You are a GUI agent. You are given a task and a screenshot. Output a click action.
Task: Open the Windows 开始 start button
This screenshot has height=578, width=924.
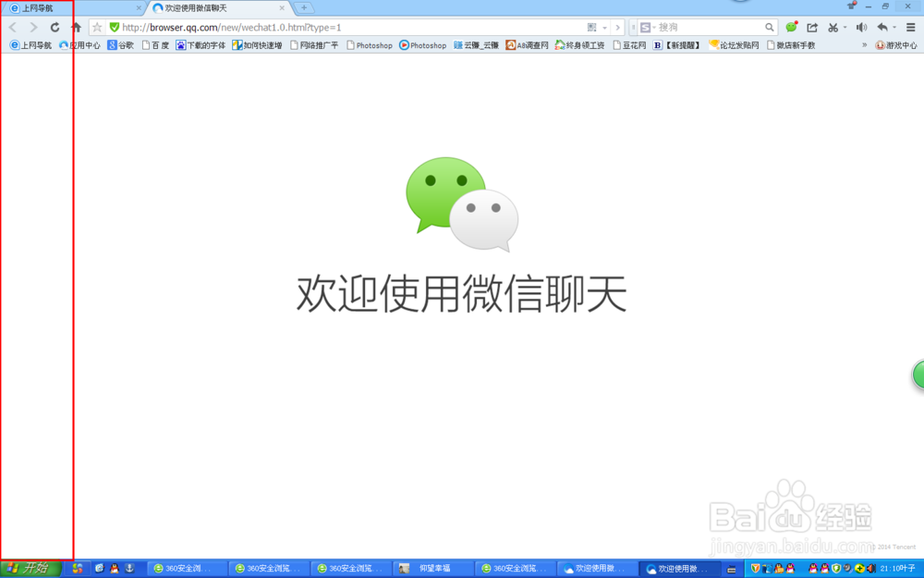(x=30, y=569)
